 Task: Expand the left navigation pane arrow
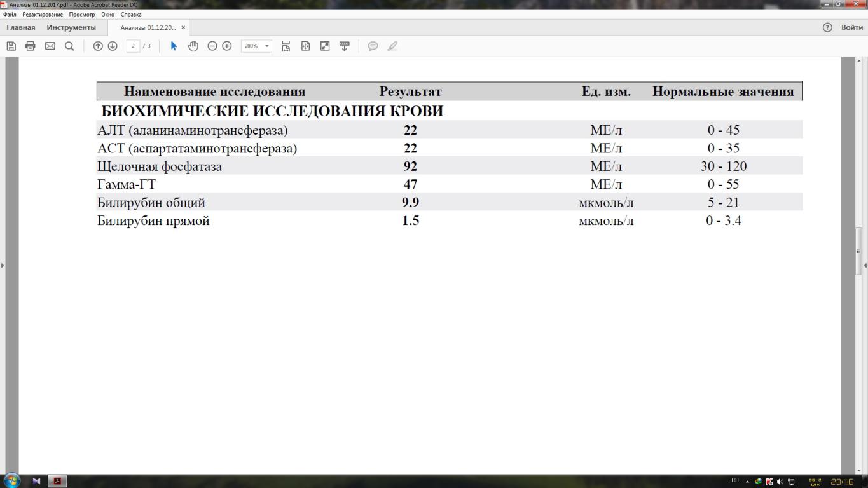(3, 265)
